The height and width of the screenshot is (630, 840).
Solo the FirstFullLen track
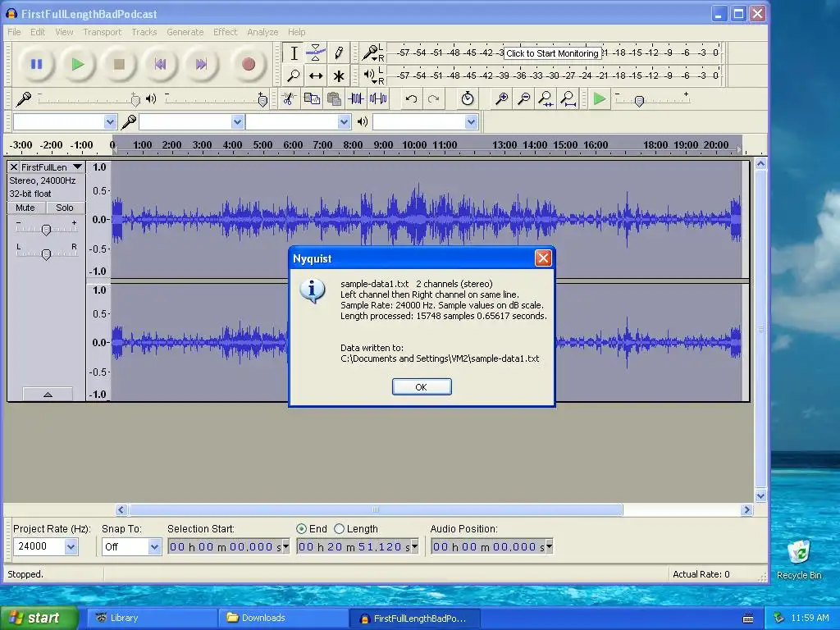point(64,208)
